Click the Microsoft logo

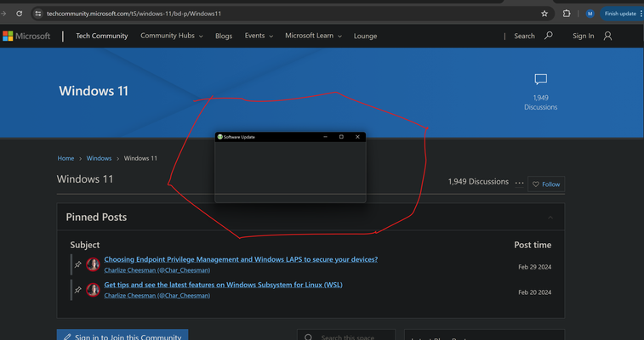pyautogui.click(x=26, y=36)
